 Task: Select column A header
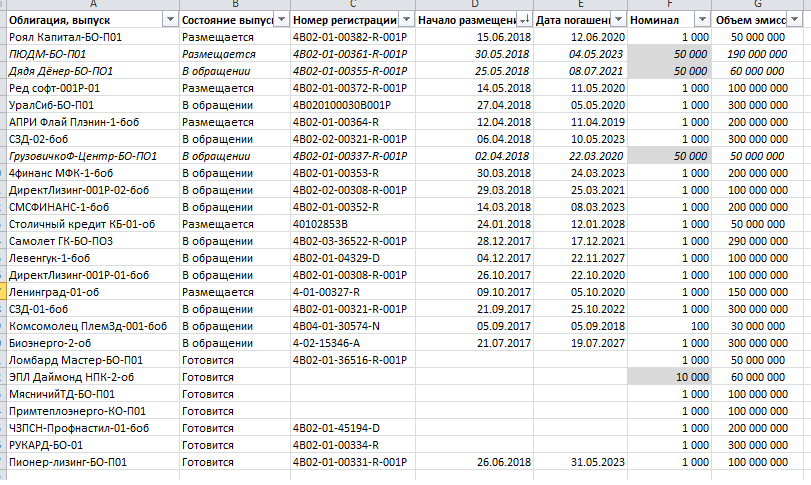pos(93,4)
